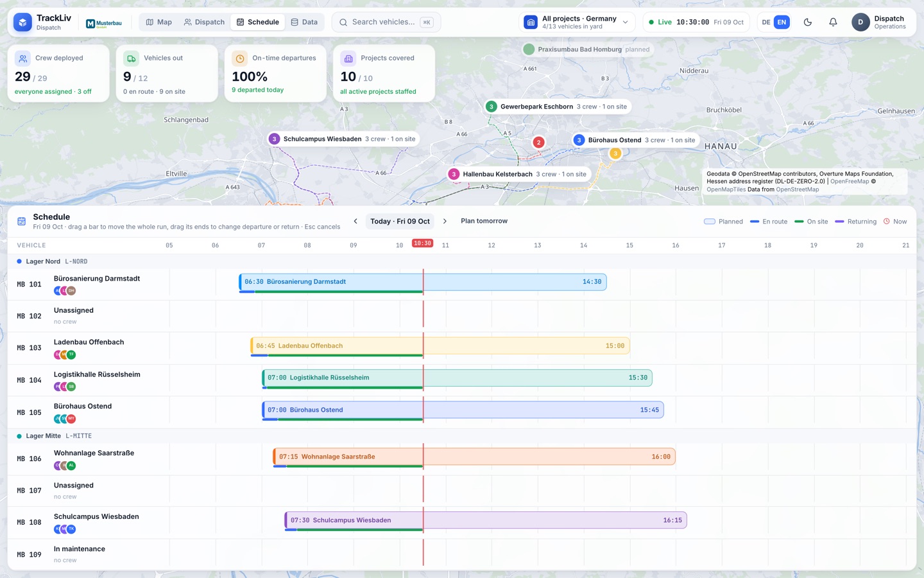Image resolution: width=924 pixels, height=578 pixels.
Task: Click the Schedule panel calendar icon
Action: [21, 222]
